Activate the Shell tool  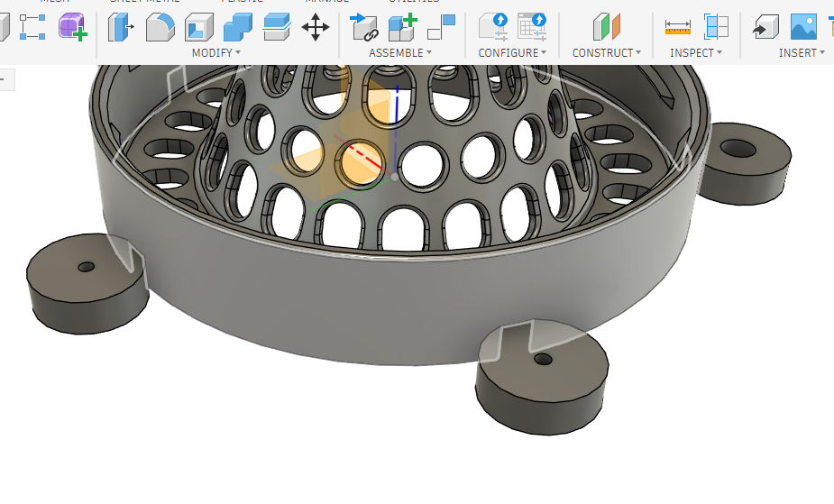click(199, 27)
